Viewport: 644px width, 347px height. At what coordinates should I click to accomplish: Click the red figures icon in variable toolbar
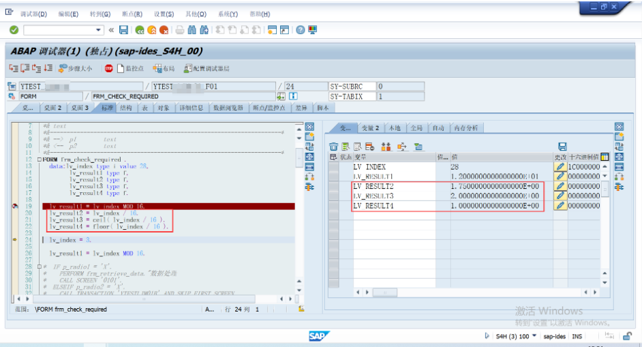pos(386,147)
